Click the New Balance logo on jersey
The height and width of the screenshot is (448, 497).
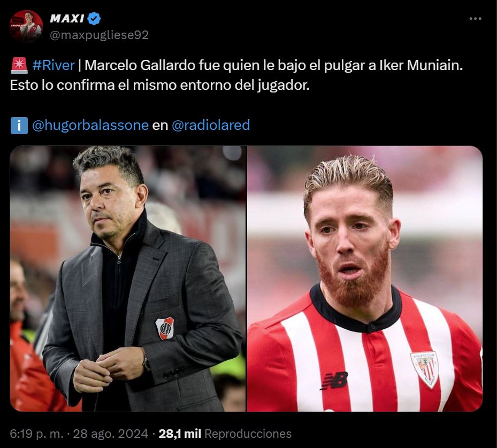point(334,381)
